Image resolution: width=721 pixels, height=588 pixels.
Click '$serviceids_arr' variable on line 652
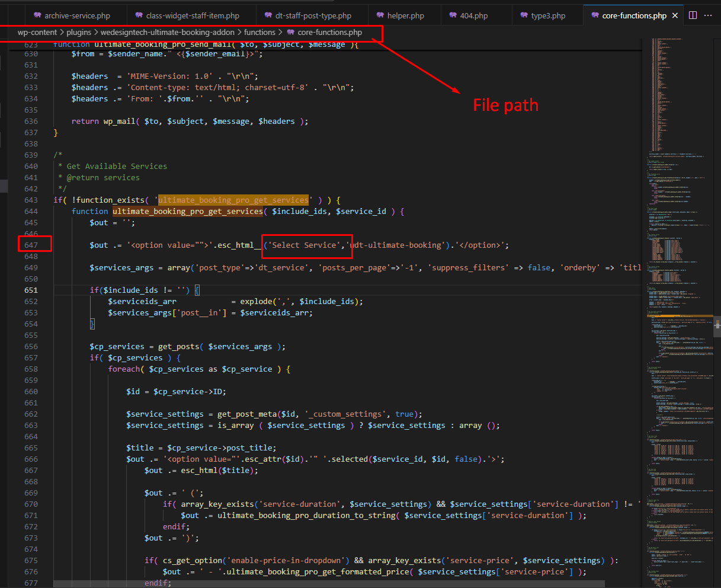(142, 301)
